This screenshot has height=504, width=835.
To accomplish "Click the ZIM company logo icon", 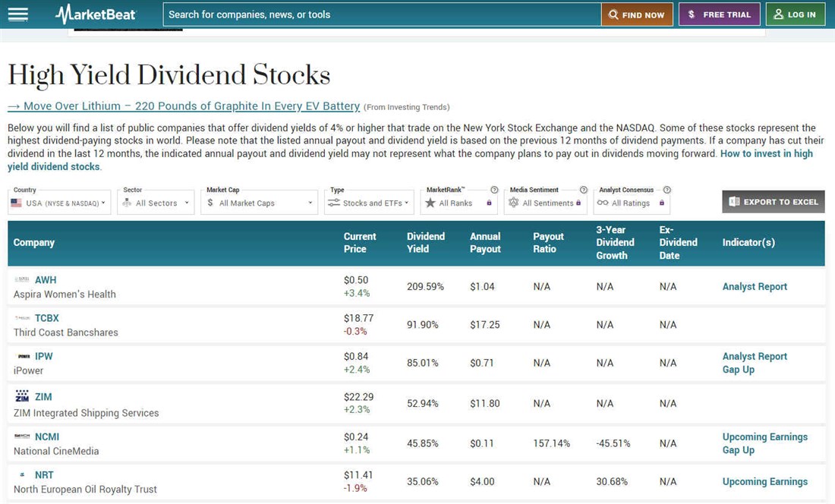I will click(x=22, y=397).
